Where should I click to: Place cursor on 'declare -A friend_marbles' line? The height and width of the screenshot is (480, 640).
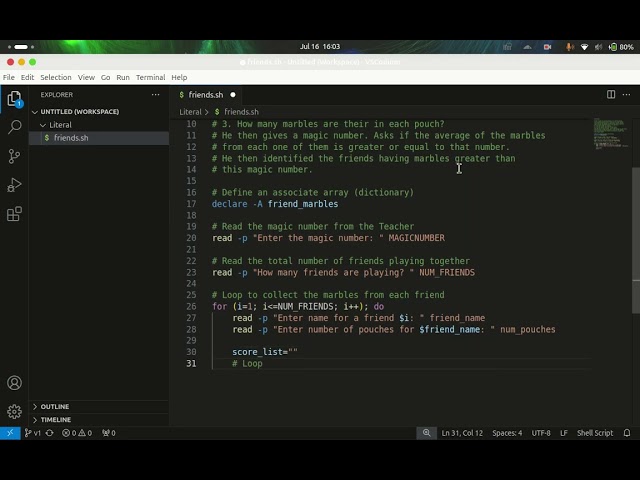coord(275,204)
